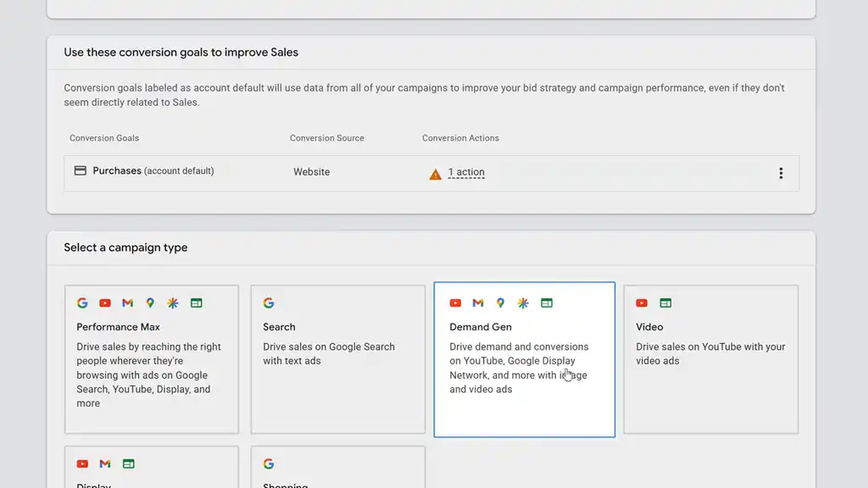Click Maps pin icon in Performance Max card

150,302
